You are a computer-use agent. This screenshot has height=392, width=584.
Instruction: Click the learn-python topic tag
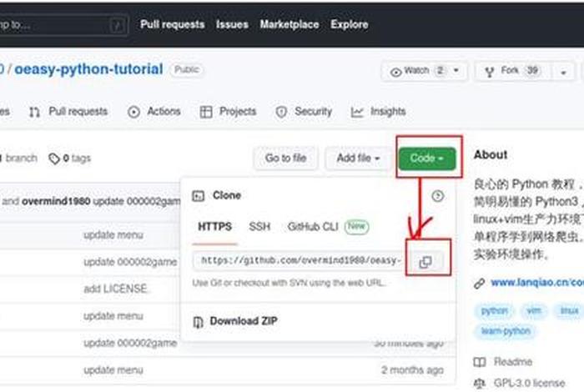point(506,331)
